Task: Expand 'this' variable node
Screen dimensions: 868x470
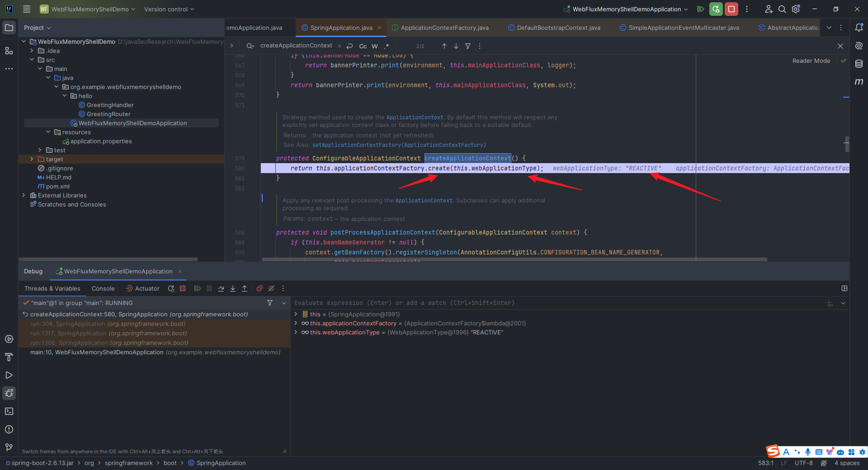Action: click(x=296, y=314)
